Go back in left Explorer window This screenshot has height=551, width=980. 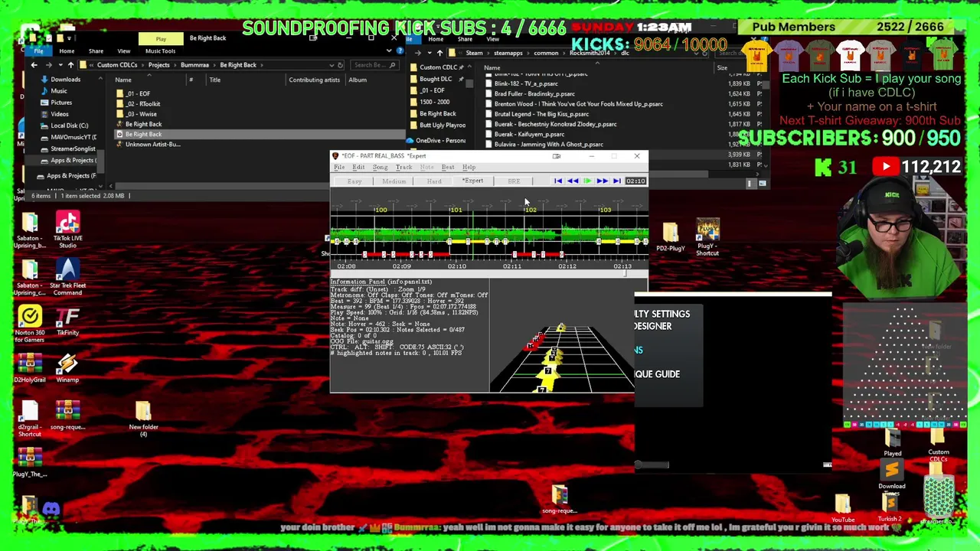pos(34,65)
